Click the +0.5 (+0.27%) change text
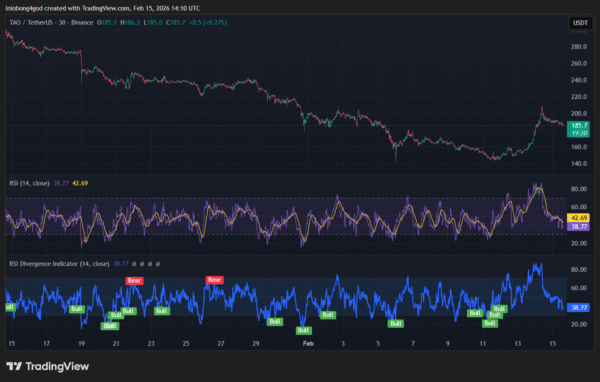The height and width of the screenshot is (382, 600). click(x=208, y=23)
